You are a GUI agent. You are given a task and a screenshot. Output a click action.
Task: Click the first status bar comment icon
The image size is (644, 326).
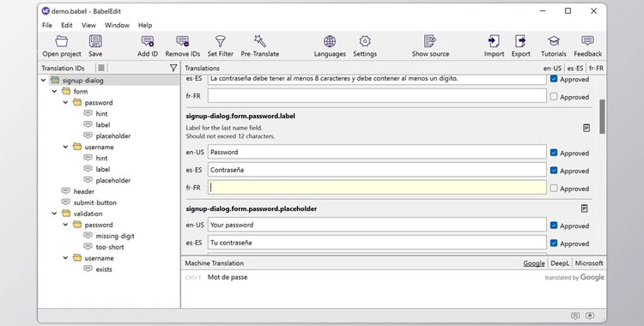(575, 316)
